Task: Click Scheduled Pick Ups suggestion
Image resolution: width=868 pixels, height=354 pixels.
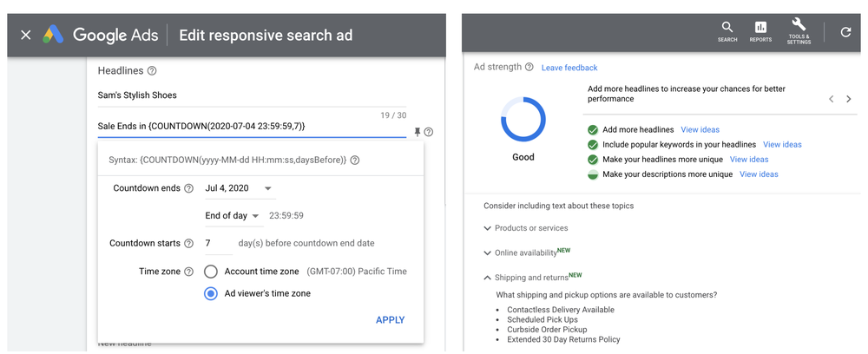Action: coord(542,319)
